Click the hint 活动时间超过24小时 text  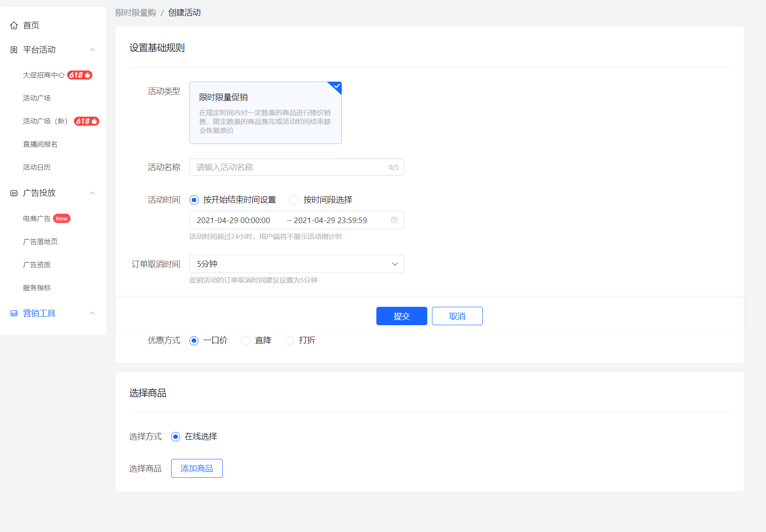pos(266,237)
